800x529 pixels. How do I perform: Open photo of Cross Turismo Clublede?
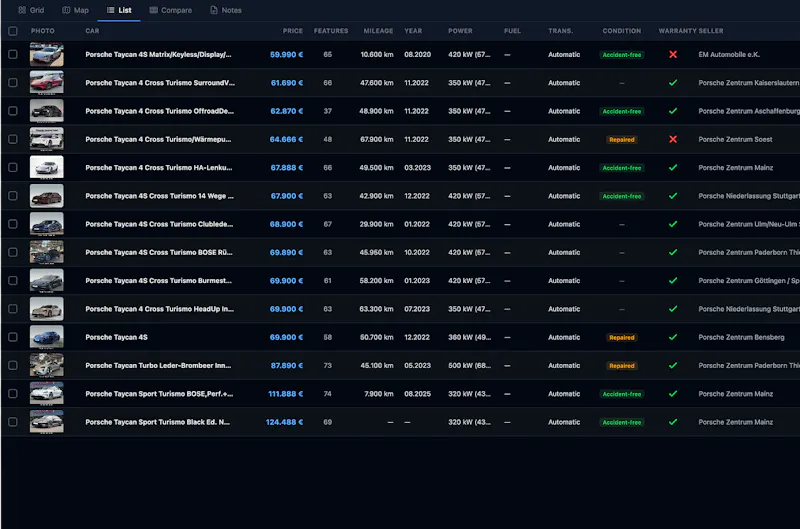tap(46, 224)
